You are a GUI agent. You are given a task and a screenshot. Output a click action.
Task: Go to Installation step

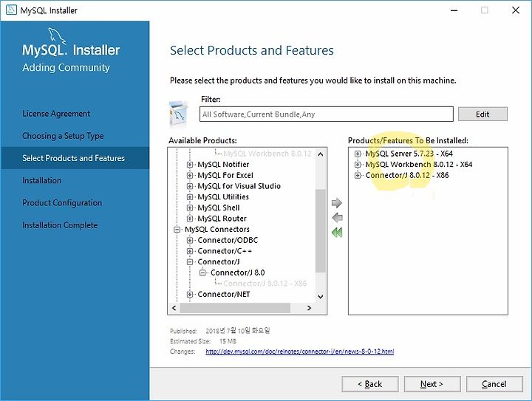[41, 180]
